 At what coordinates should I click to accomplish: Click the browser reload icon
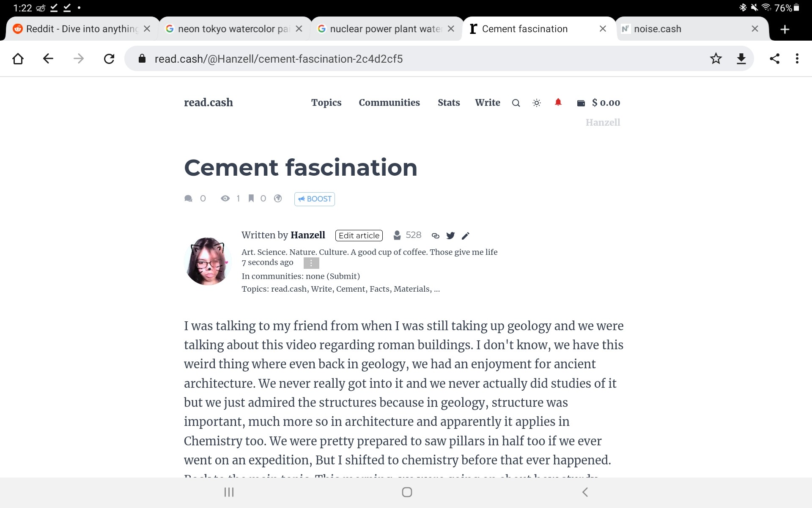(109, 58)
